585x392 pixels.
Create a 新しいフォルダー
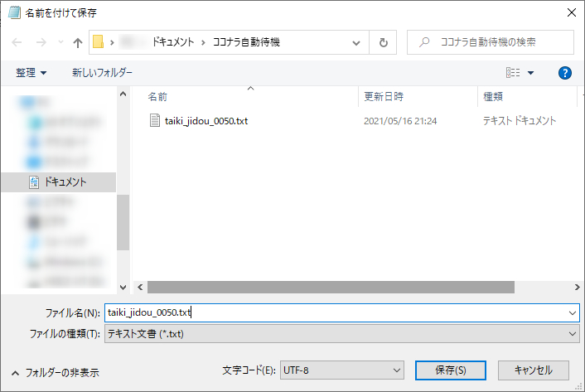click(x=102, y=72)
